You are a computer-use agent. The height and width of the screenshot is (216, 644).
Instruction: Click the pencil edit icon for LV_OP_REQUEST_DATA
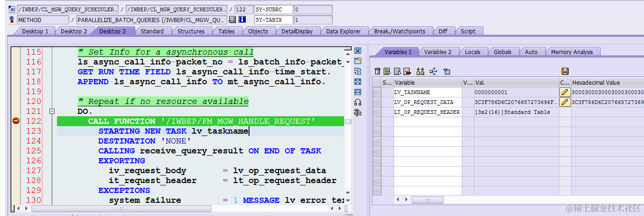pos(565,102)
